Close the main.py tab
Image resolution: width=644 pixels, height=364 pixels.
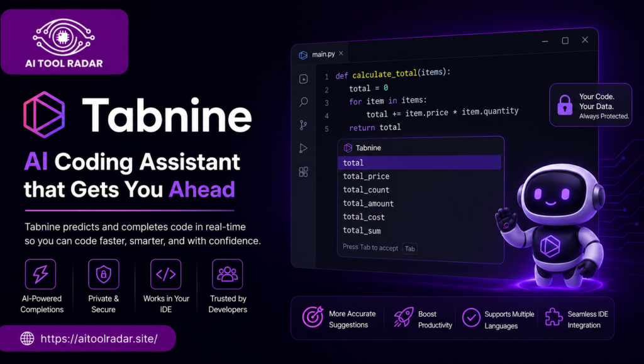coord(341,53)
